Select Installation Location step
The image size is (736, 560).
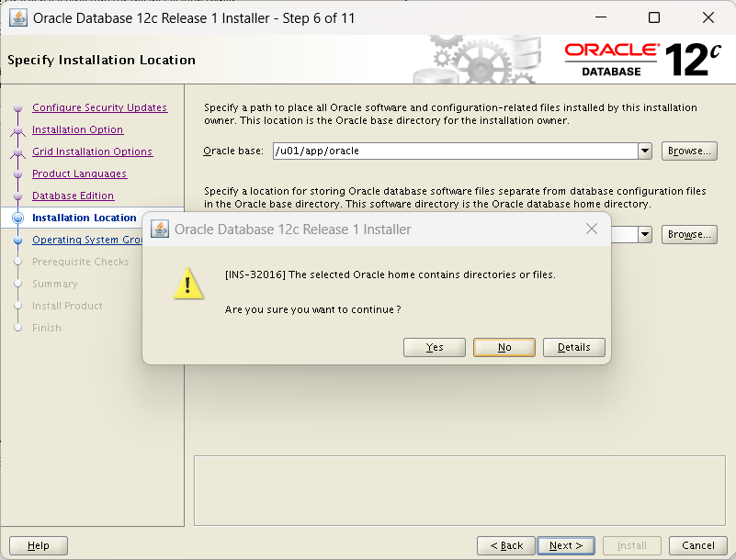coord(84,218)
